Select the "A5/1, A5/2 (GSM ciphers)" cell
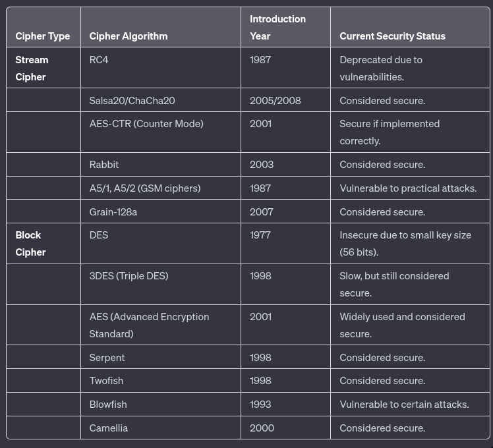The height and width of the screenshot is (448, 493). pyautogui.click(x=145, y=188)
